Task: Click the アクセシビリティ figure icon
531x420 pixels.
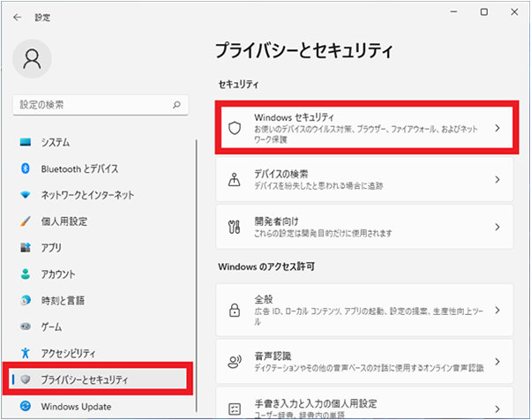Action: tap(26, 353)
